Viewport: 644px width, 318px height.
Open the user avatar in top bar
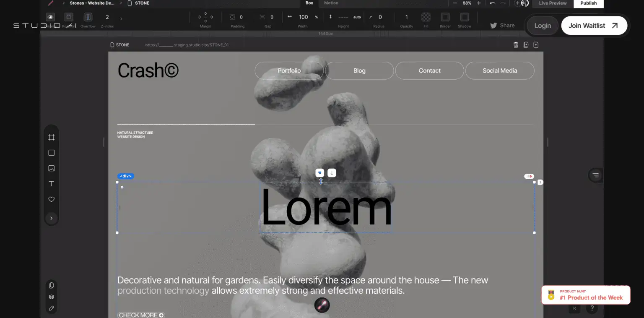pos(525,3)
